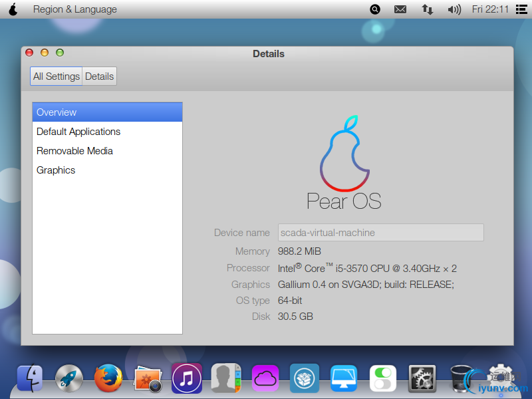Open the music player dock icon
The image size is (532, 399).
[187, 378]
